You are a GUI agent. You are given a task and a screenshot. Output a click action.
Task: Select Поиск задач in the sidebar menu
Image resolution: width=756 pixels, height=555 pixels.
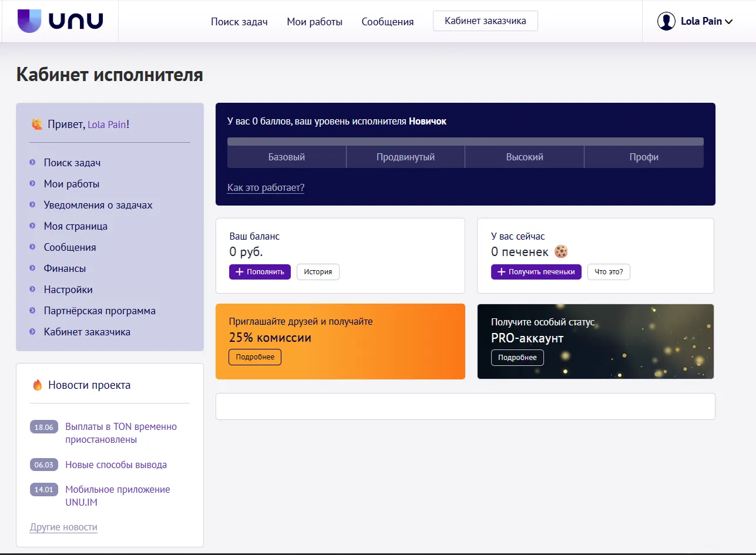pos(72,163)
